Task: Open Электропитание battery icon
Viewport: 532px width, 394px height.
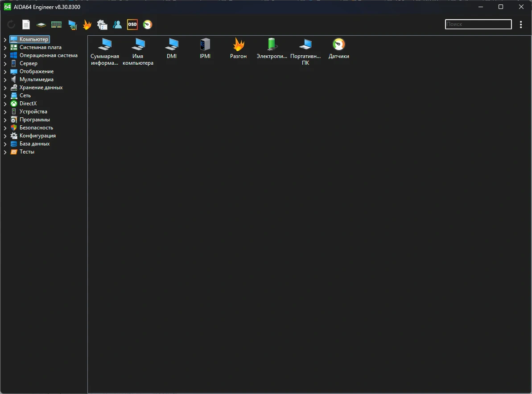Action: pyautogui.click(x=272, y=49)
